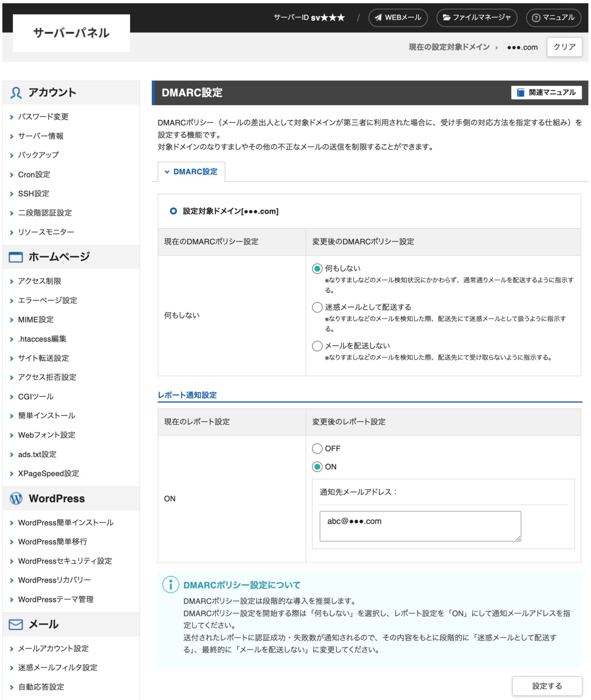Open 迷惑メールフィルタ設定 in sidebar
Image resolution: width=591 pixels, height=700 pixels.
(58, 668)
